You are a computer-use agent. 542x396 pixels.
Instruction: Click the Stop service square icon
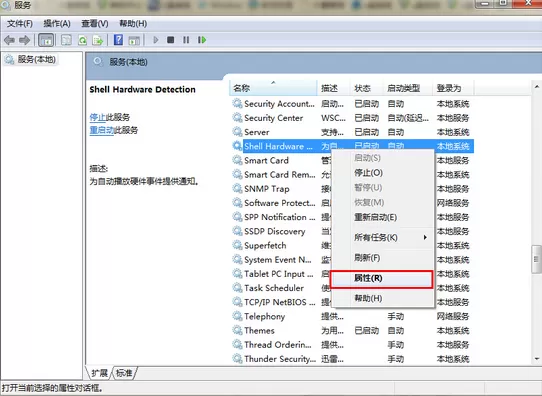(x=170, y=40)
